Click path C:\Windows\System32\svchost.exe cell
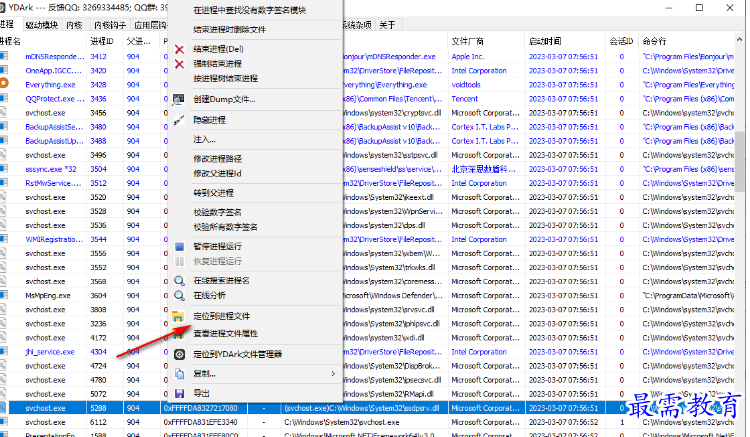Viewport: 750px width, 437px height. point(342,423)
